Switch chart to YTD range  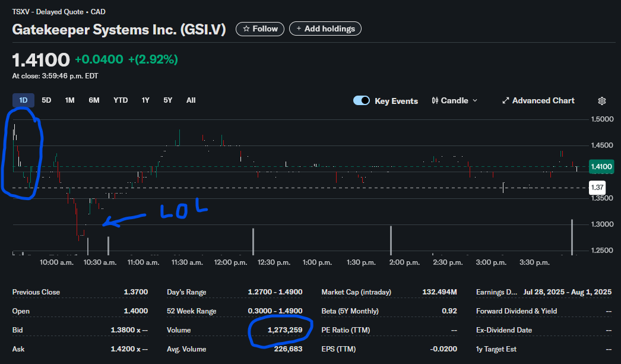click(121, 100)
